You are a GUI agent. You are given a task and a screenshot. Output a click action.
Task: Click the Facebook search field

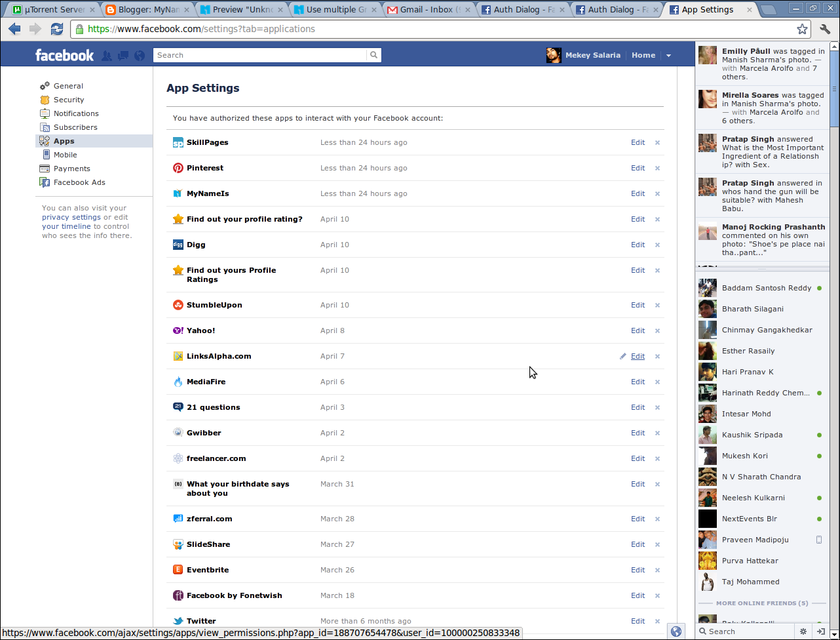pos(260,55)
